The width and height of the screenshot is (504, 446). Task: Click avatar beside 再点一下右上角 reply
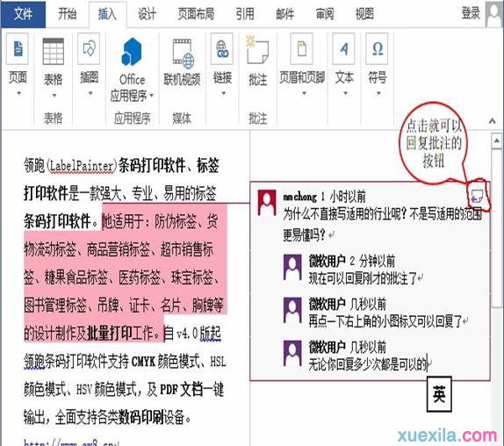click(x=292, y=311)
